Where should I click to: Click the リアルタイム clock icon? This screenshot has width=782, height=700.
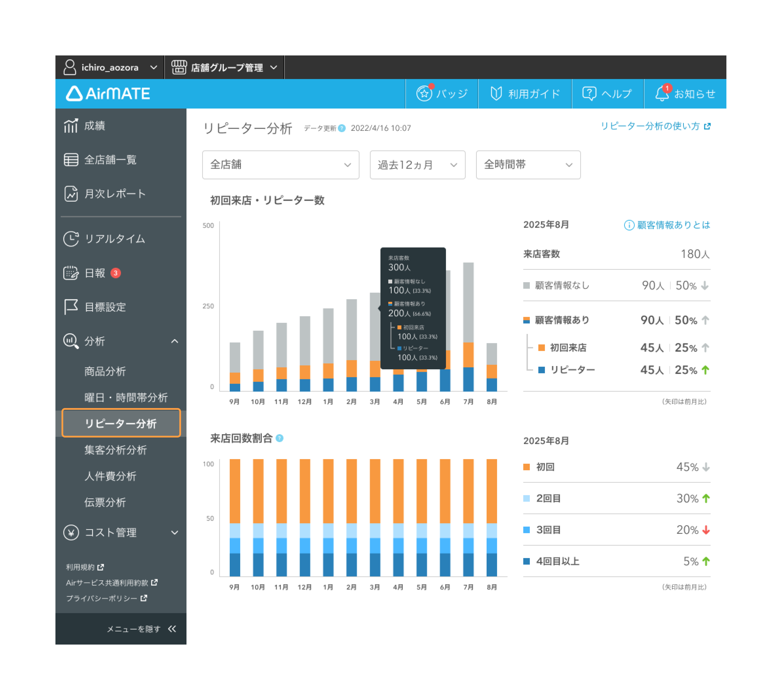coord(71,239)
